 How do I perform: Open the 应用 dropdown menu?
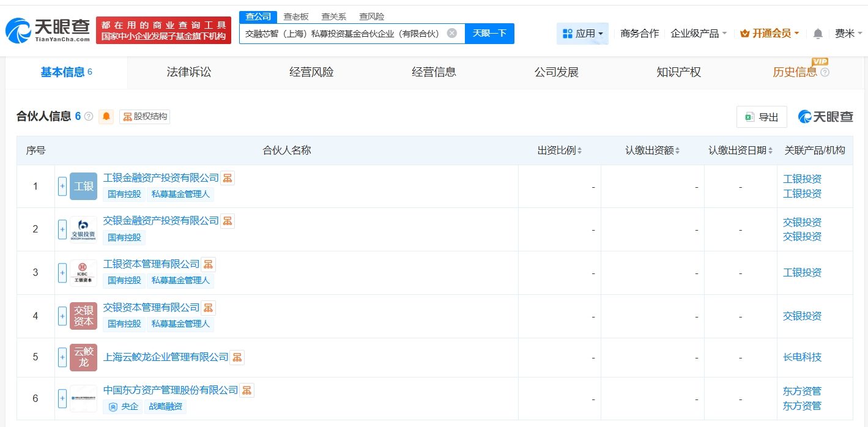[x=582, y=34]
